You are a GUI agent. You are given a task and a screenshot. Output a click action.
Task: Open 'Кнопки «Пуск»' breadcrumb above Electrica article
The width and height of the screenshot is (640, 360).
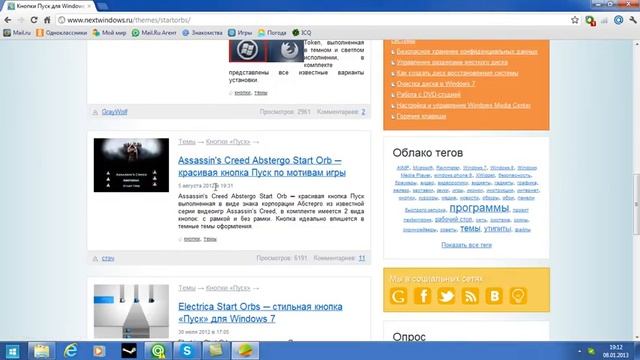228,288
